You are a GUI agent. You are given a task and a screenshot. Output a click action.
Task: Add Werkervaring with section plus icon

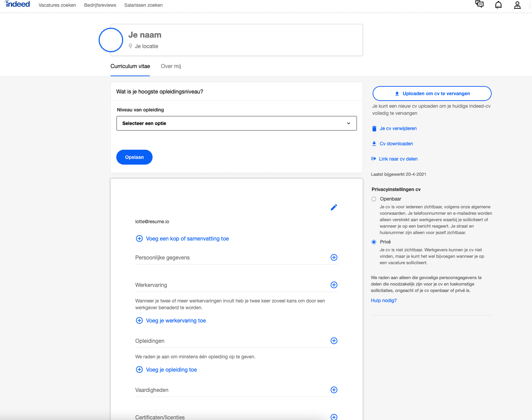pos(334,285)
